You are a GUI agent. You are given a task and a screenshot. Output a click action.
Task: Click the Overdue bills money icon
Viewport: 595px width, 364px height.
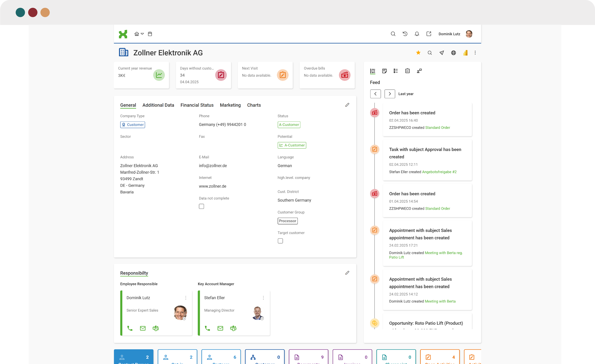tap(345, 75)
